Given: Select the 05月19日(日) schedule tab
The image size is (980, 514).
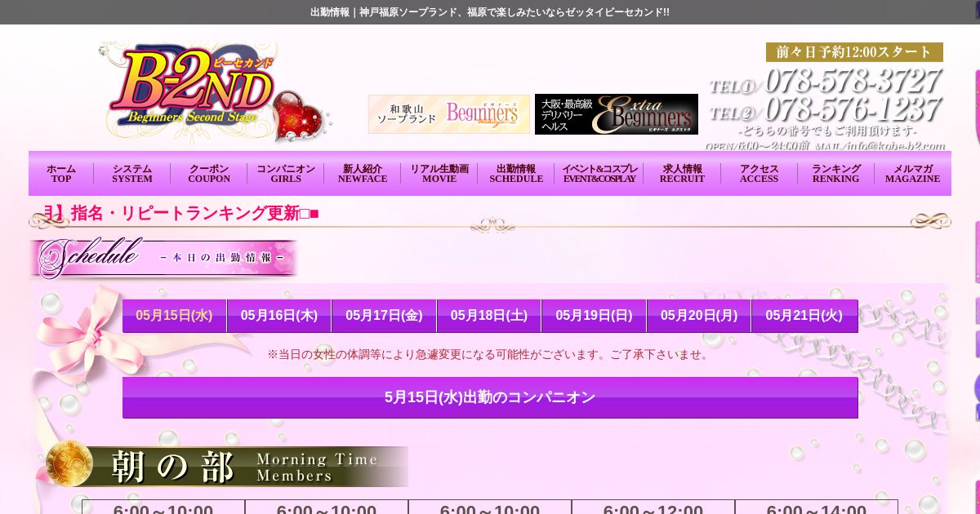Looking at the screenshot, I should pos(594,316).
